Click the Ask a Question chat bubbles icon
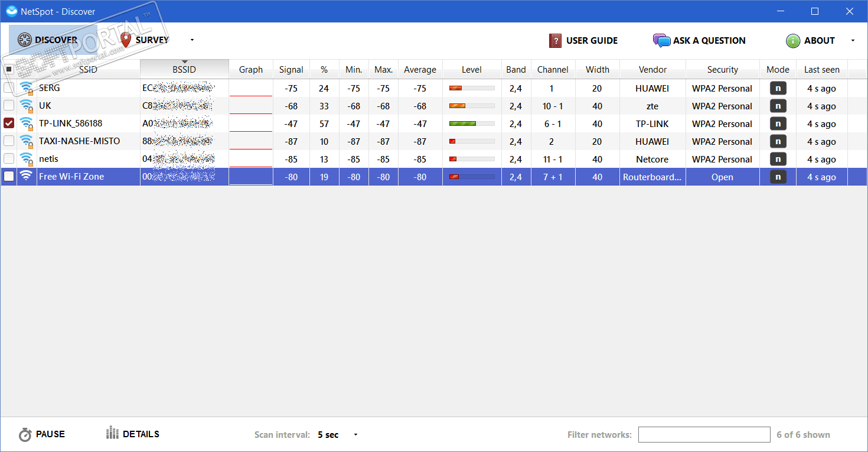 [x=661, y=41]
